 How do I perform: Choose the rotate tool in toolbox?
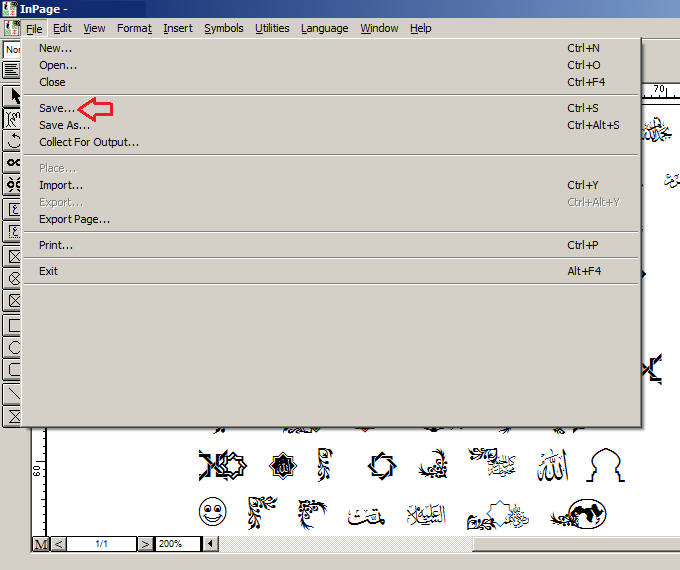coord(13,141)
